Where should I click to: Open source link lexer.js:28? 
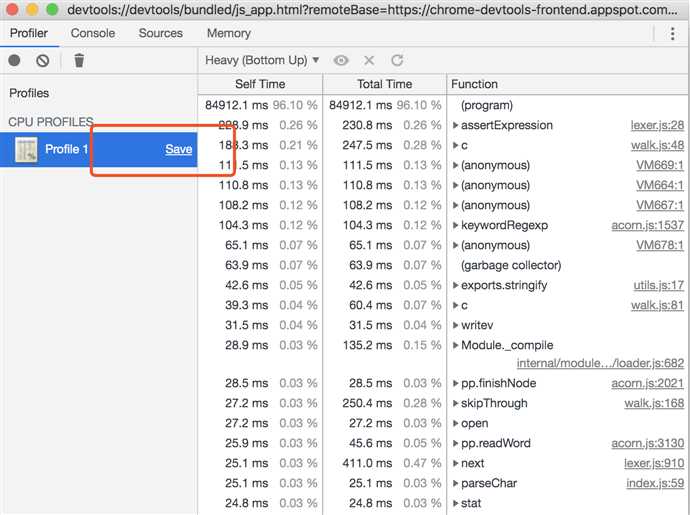click(x=657, y=125)
